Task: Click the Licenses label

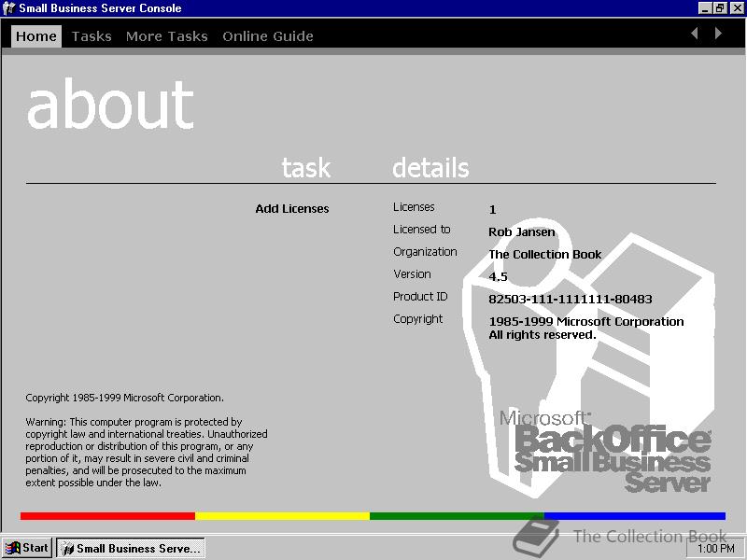Action: click(414, 207)
